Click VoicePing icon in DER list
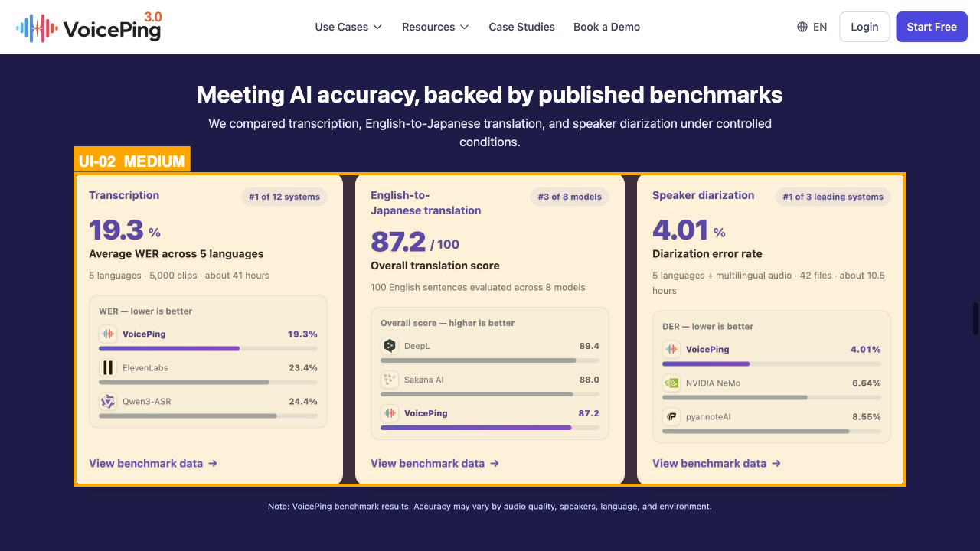Viewport: 980px width, 551px height. (x=671, y=350)
